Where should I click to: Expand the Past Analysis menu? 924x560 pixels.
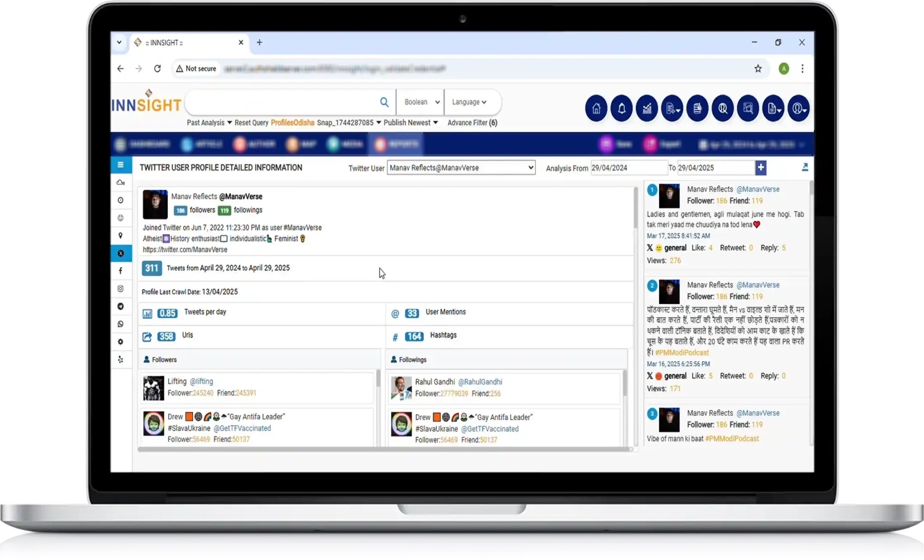209,123
